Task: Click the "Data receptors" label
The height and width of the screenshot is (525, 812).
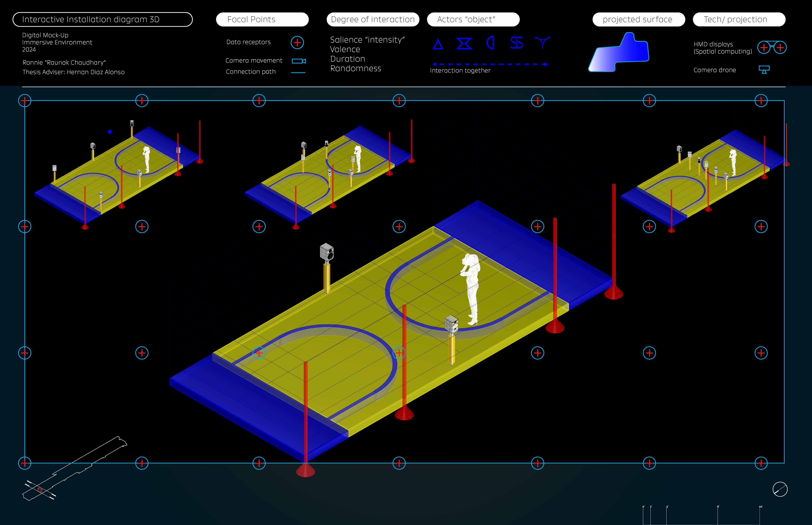Action: click(x=248, y=42)
